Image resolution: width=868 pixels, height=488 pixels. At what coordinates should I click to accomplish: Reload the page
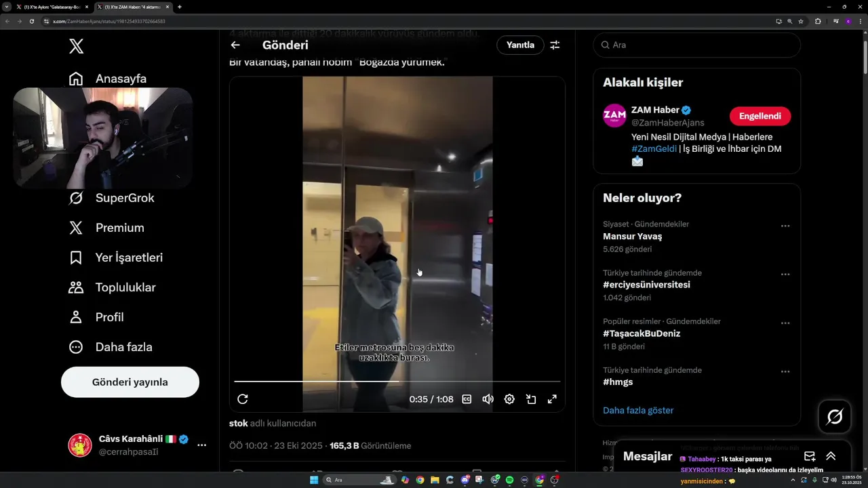(31, 21)
